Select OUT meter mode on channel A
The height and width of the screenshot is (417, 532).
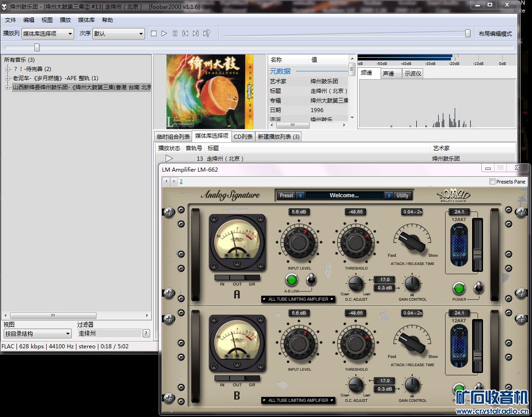click(237, 277)
